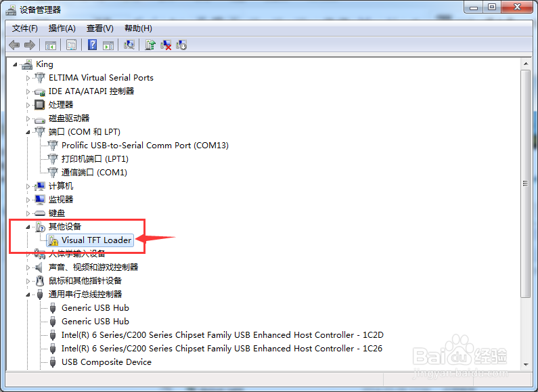Select the USB Enhanced Host Controller - 1C26
The width and height of the screenshot is (538, 392).
point(222,349)
